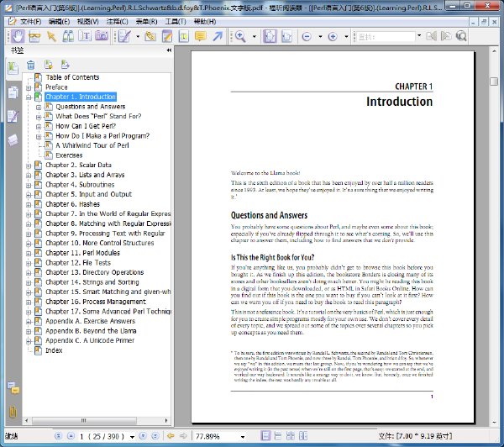Choose the text highlight T tool
Image resolution: width=504 pixels, height=447 pixels.
(183, 36)
